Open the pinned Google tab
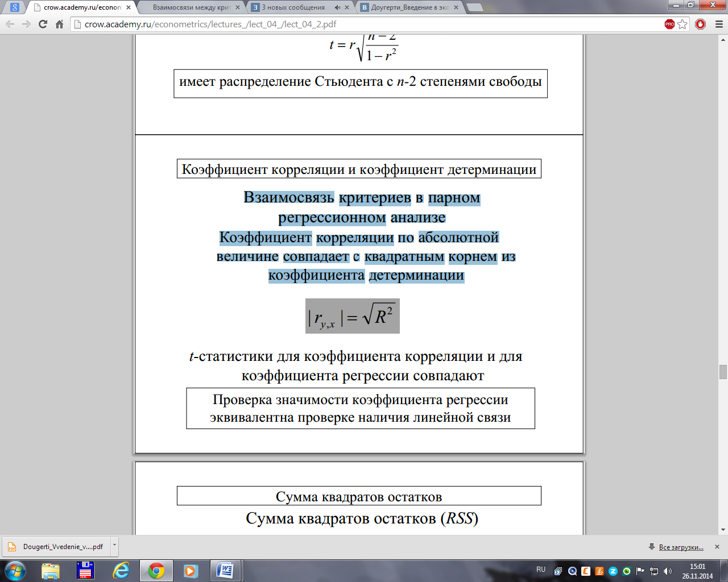Viewport: 728px width, 582px height. tap(15, 7)
